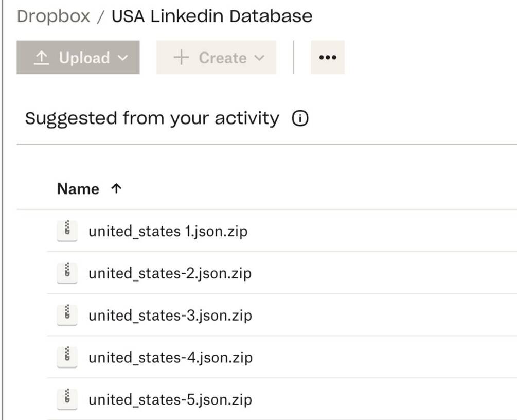Open united_states-2.json.zip file
Image resolution: width=517 pixels, height=420 pixels.
(x=170, y=273)
